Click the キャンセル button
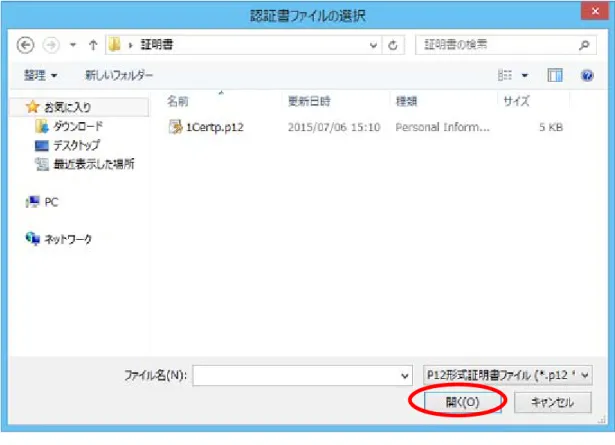 [553, 402]
